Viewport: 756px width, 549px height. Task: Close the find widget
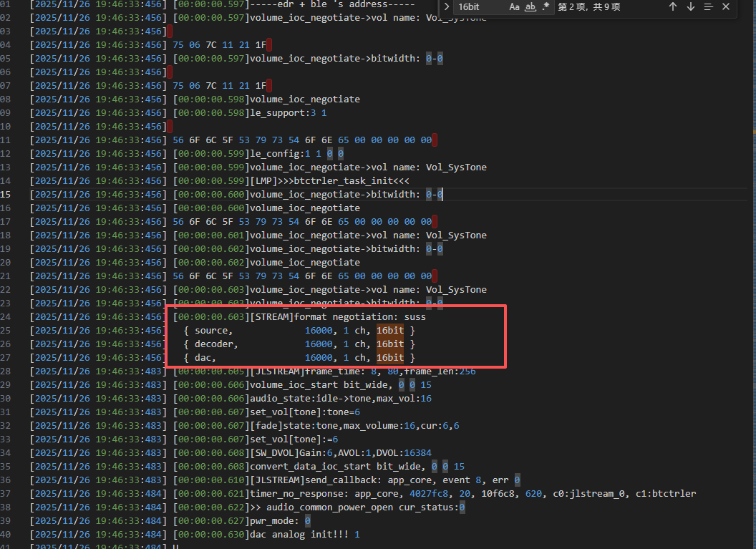726,6
